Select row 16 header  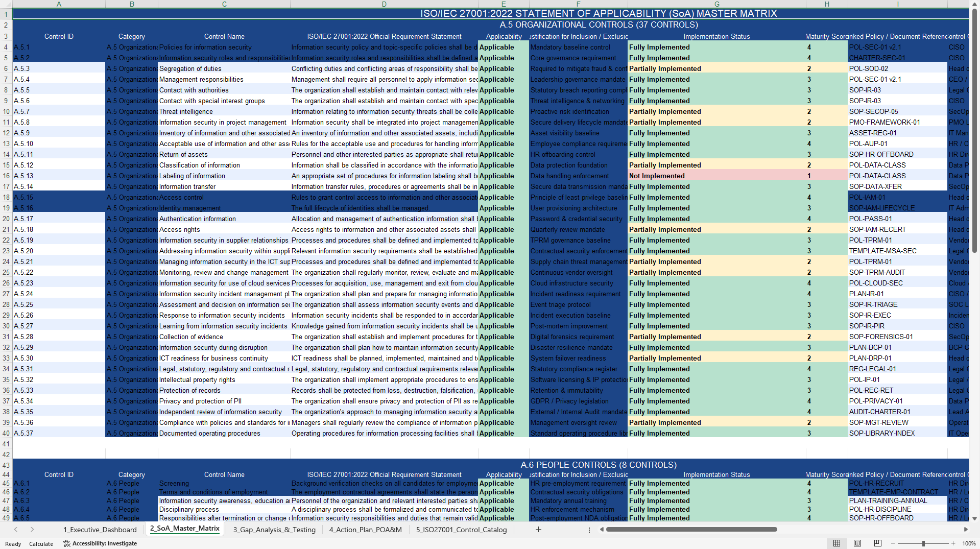click(6, 176)
